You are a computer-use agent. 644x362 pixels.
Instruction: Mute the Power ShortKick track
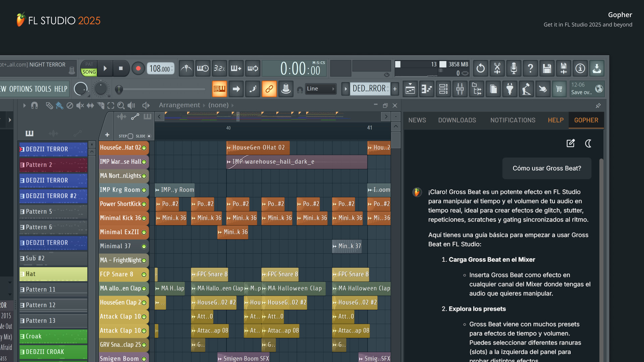pyautogui.click(x=144, y=204)
